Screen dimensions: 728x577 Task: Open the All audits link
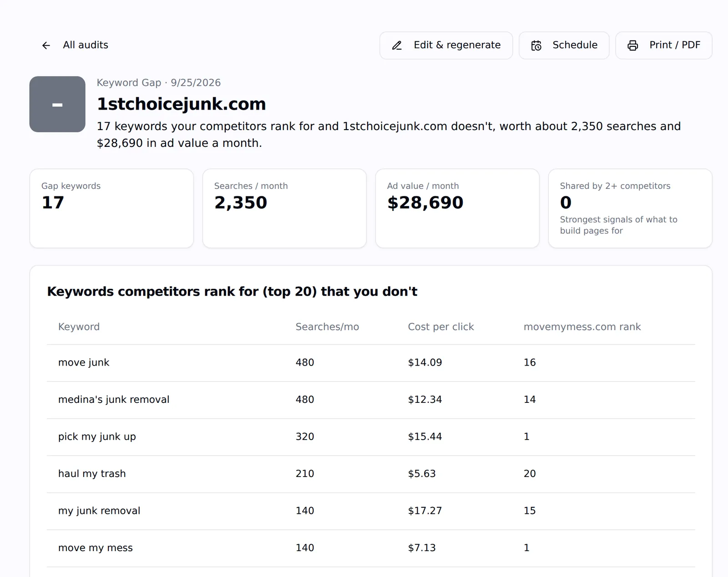[x=86, y=45]
